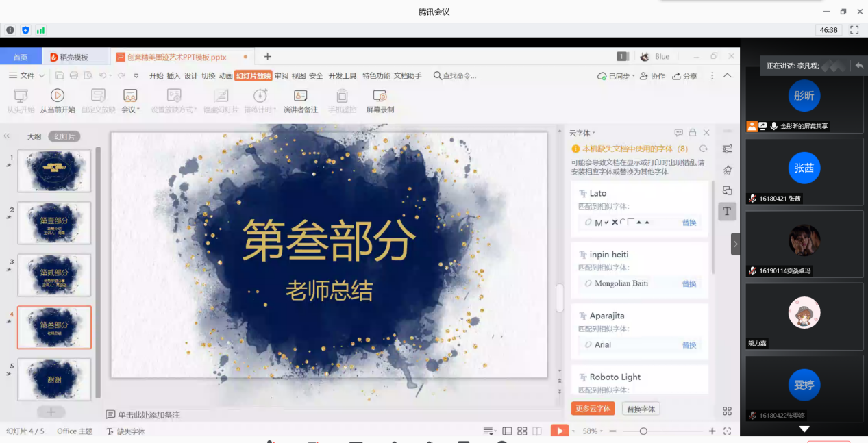Screen dimensions: 868x443
Task: Open 屏幕录制 screen recording tool
Action: pyautogui.click(x=380, y=96)
